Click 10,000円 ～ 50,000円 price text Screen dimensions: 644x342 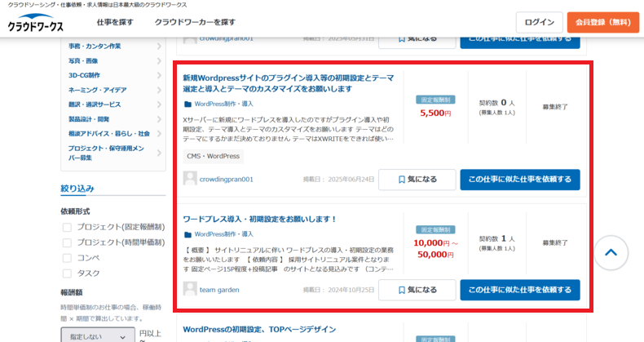point(435,249)
